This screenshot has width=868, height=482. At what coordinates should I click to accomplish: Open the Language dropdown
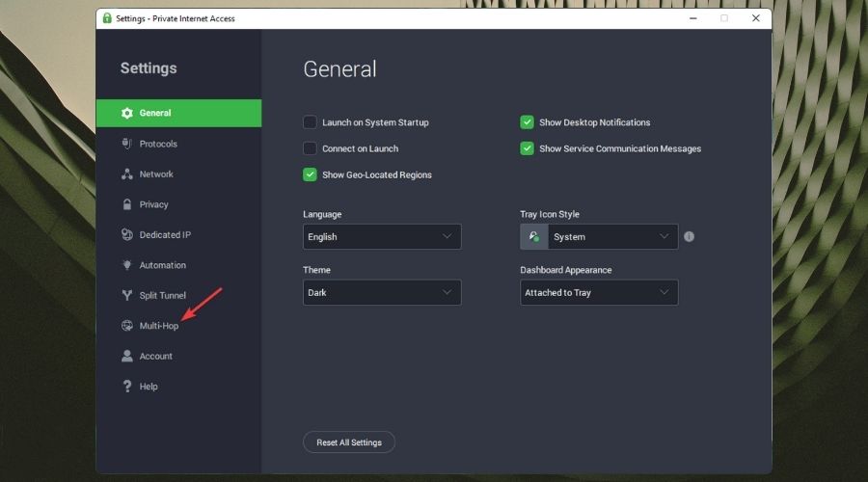click(382, 236)
